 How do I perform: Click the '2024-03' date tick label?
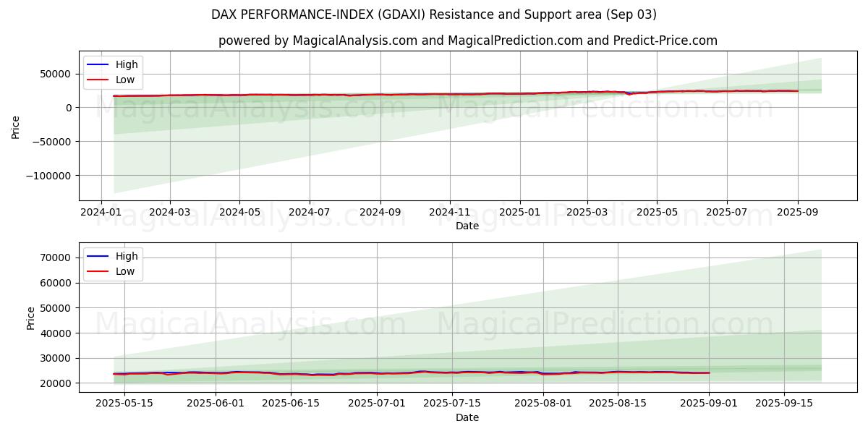tap(170, 213)
